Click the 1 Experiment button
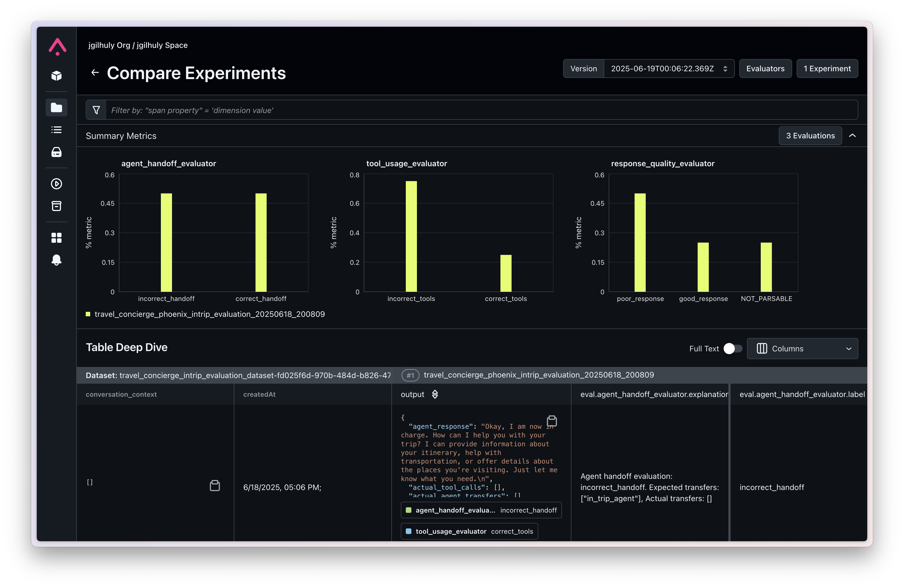 827,69
